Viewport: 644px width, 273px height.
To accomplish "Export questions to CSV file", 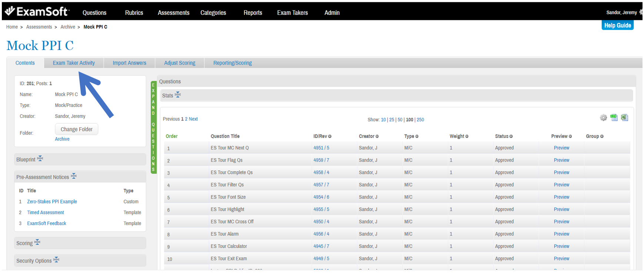I will click(614, 118).
